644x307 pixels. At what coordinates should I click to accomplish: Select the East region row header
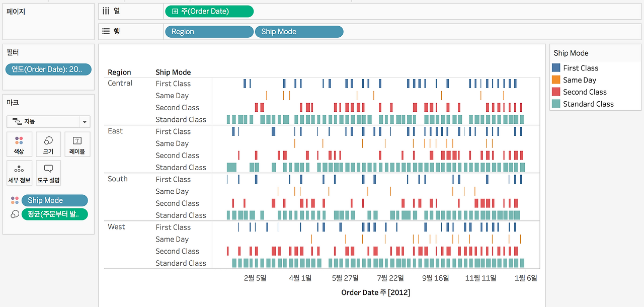[115, 131]
